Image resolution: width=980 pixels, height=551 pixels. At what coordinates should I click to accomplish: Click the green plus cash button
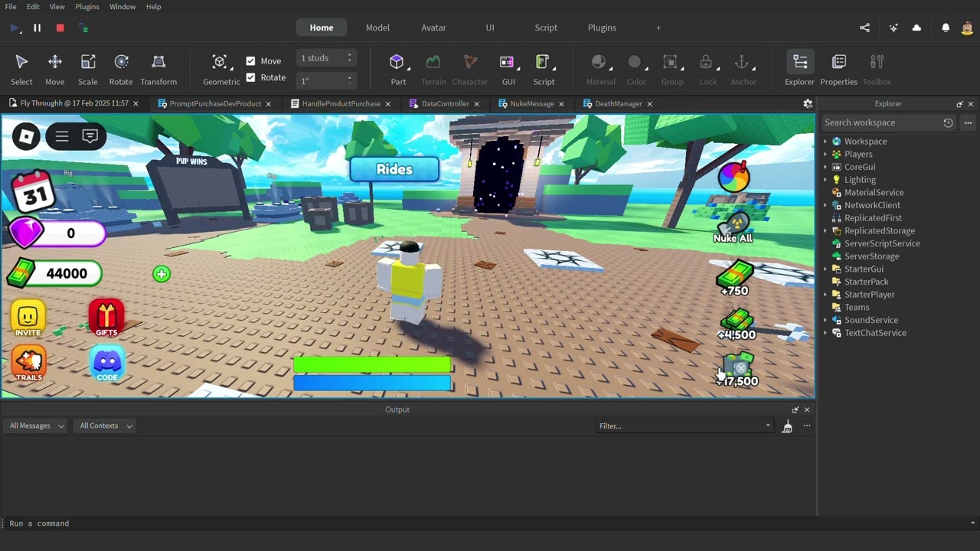tap(162, 274)
